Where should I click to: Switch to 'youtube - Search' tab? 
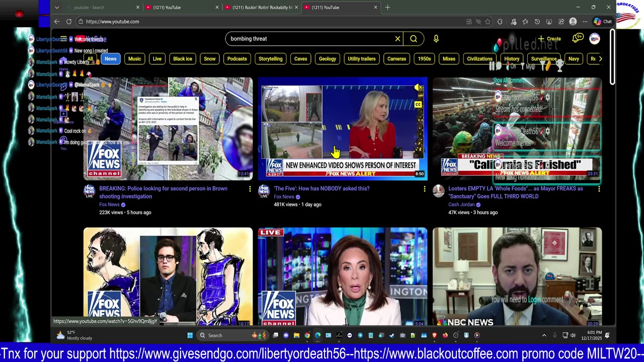(x=104, y=8)
